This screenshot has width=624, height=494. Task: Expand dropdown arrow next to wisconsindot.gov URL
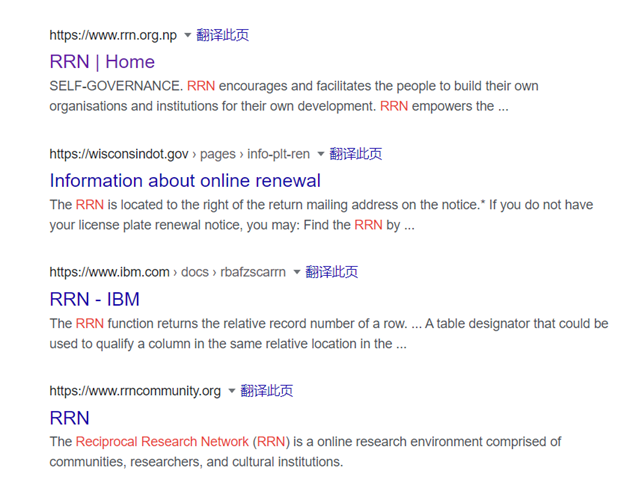[321, 154]
